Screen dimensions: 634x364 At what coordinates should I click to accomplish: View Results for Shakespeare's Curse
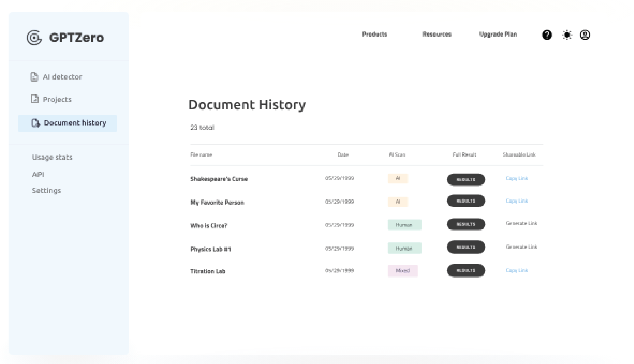(x=465, y=179)
